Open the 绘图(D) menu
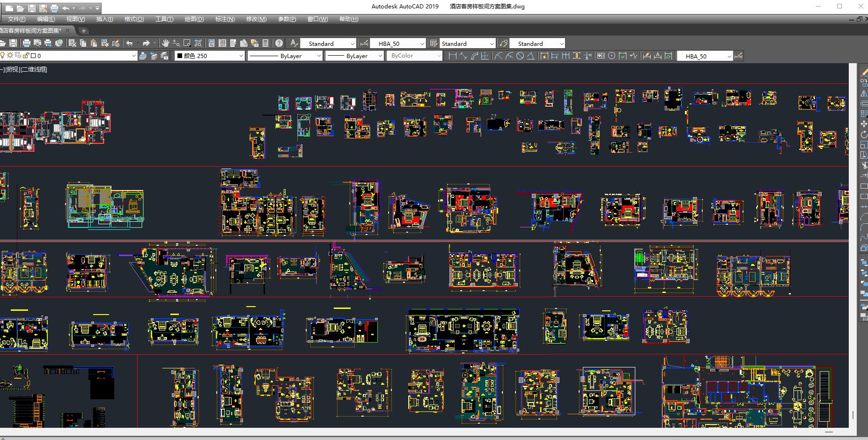Image resolution: width=868 pixels, height=440 pixels. (x=194, y=19)
